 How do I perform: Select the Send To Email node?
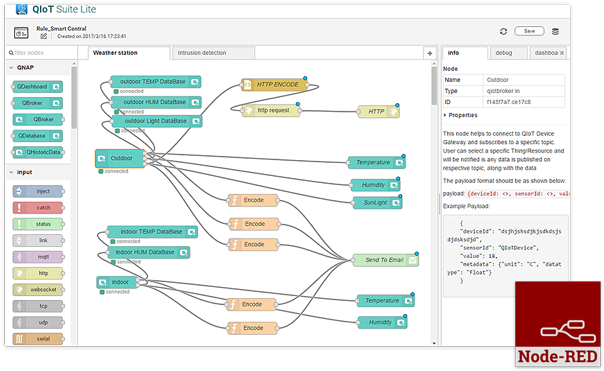tap(386, 260)
